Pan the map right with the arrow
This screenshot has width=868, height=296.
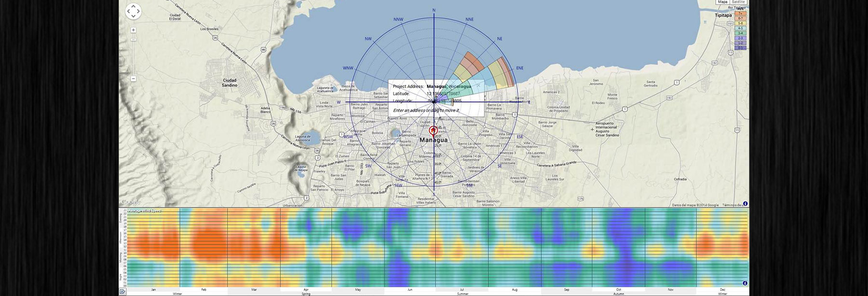pos(139,12)
